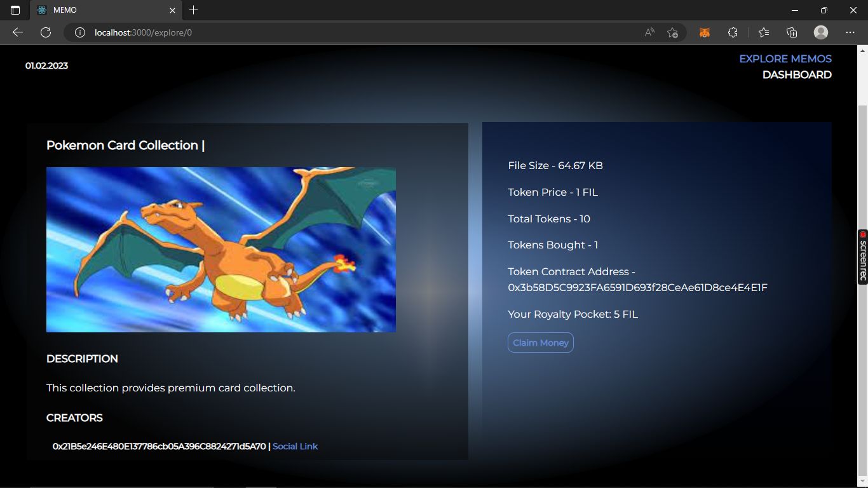
Task: Go to EXPLORE MEMOS page
Action: (x=785, y=58)
